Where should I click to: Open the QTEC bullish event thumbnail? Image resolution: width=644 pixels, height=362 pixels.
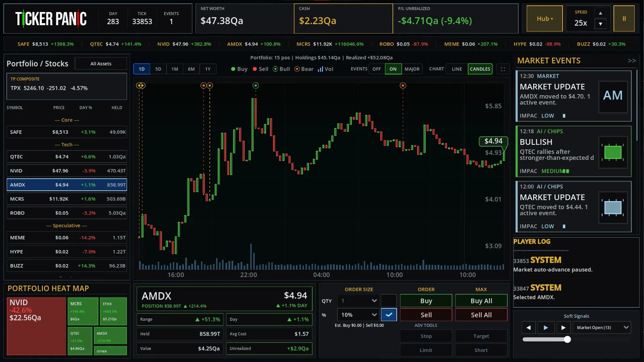coord(613,152)
